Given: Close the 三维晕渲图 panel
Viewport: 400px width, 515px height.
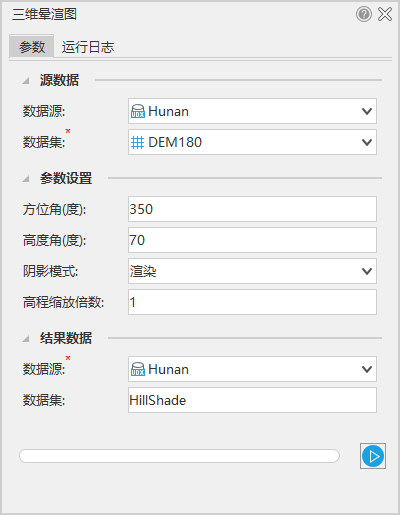Looking at the screenshot, I should click(385, 14).
